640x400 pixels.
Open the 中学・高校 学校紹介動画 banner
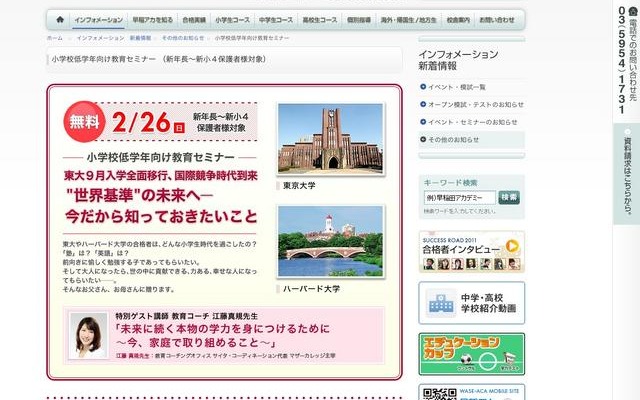[471, 303]
